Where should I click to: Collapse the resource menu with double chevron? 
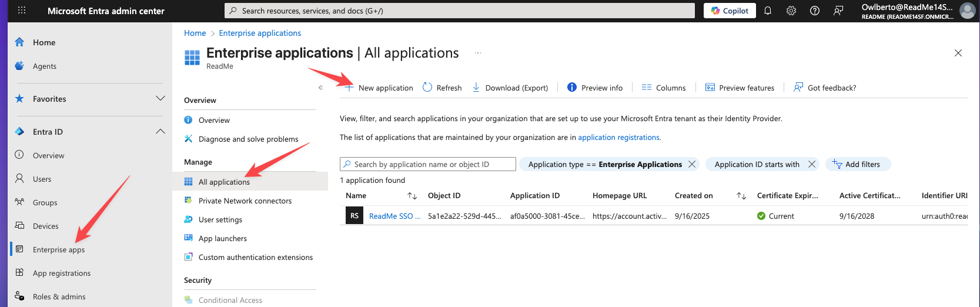click(320, 88)
